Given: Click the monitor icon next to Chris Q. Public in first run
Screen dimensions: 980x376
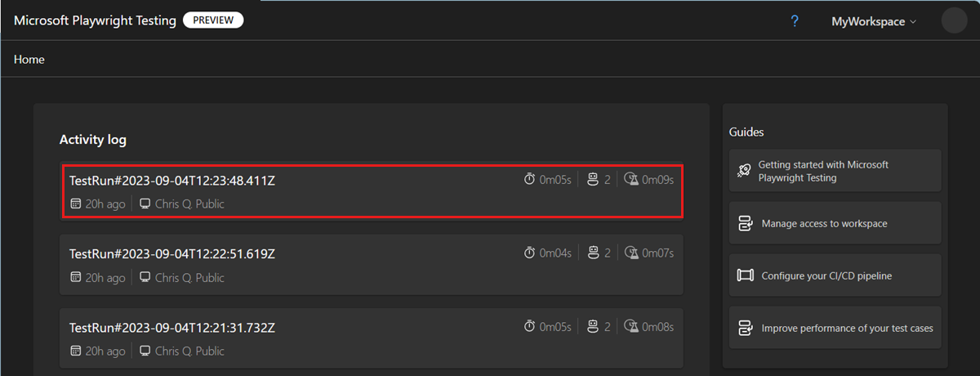Looking at the screenshot, I should click(145, 204).
